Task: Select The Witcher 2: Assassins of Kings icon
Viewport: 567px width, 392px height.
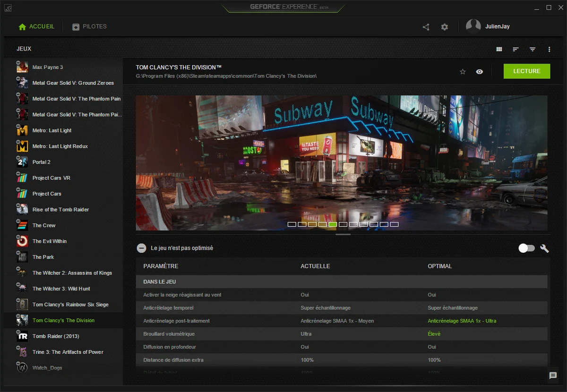Action: point(22,273)
